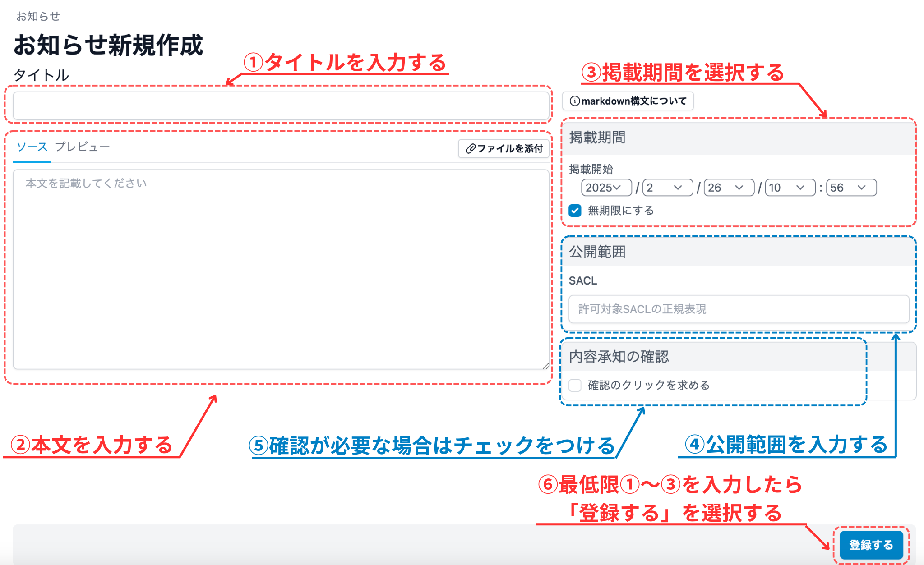Enable the 確認のクリックを求める checkbox
This screenshot has width=924, height=565.
click(x=575, y=385)
